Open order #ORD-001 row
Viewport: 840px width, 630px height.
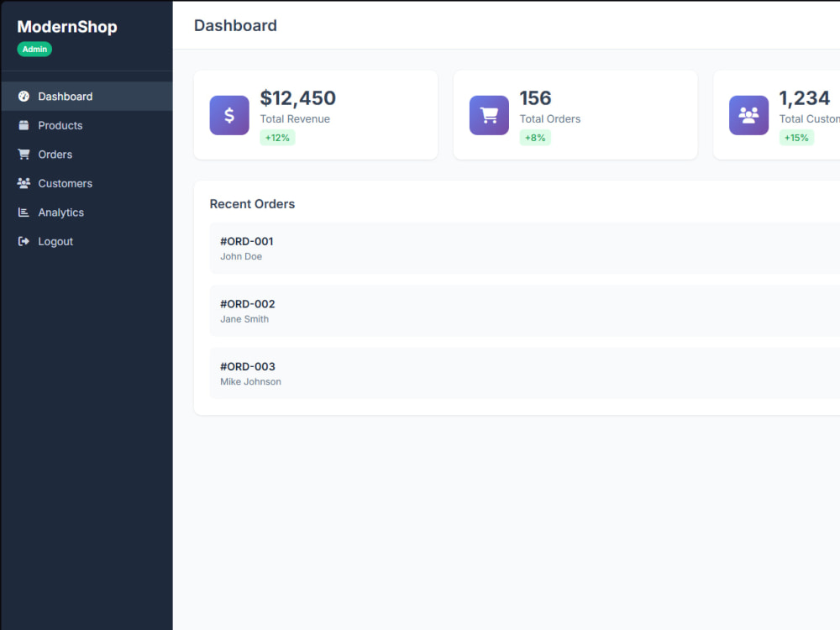click(525, 248)
